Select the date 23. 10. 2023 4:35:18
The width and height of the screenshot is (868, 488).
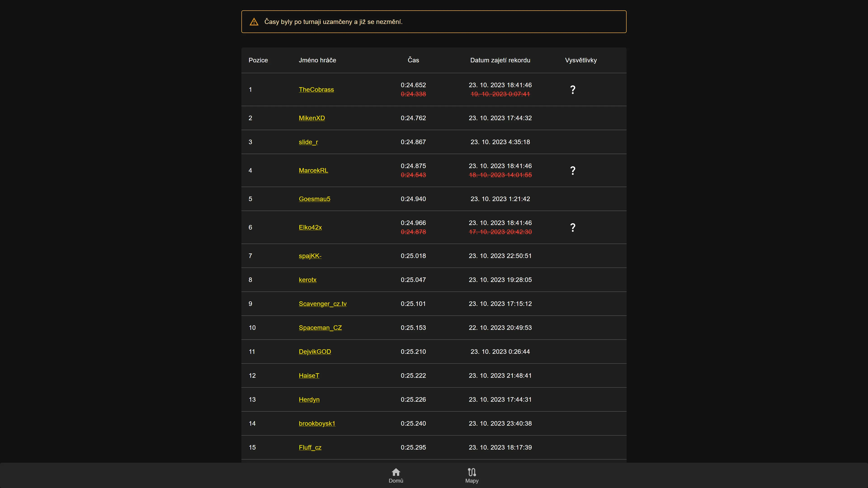tap(500, 142)
